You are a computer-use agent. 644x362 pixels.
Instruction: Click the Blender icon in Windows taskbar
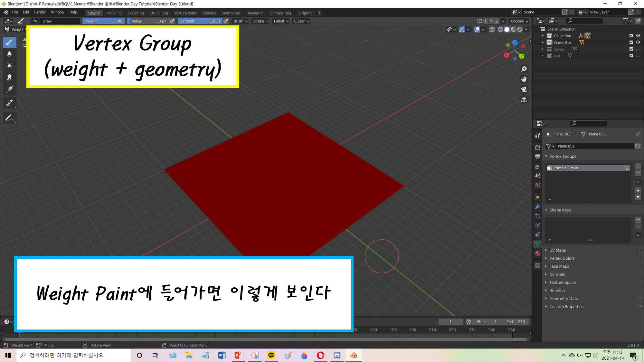[353, 355]
